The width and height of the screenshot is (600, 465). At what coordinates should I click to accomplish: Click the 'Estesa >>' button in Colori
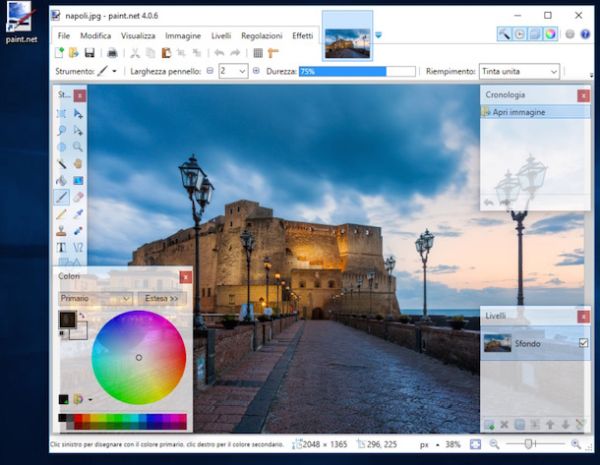click(x=163, y=298)
